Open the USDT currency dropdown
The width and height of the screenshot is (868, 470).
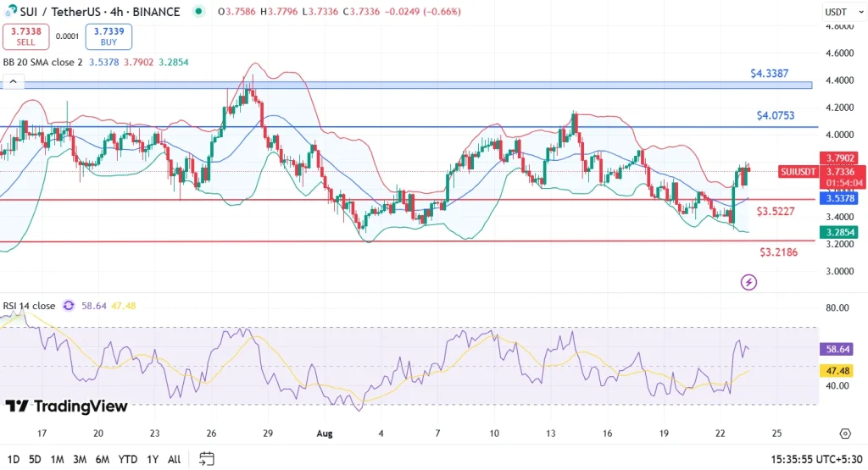coord(843,12)
